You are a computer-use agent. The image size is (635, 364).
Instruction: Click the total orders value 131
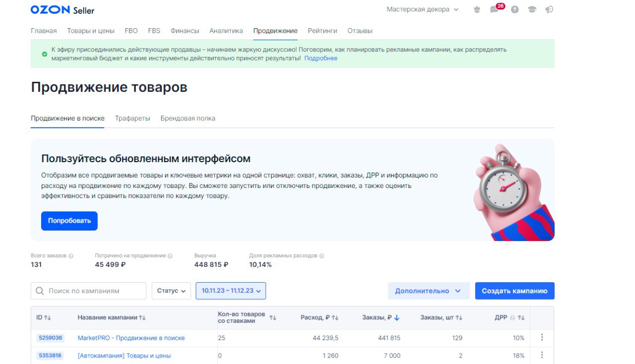(x=36, y=265)
